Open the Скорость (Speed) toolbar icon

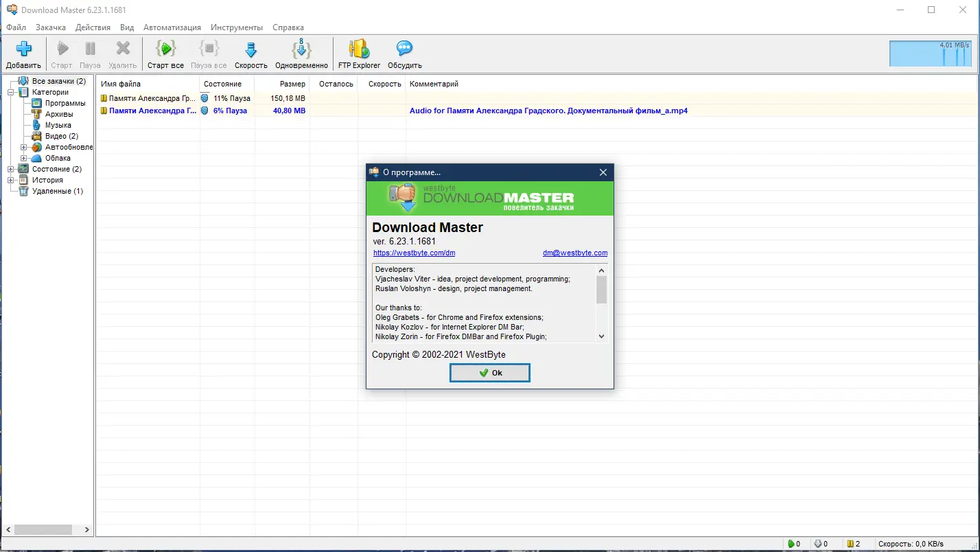[250, 48]
